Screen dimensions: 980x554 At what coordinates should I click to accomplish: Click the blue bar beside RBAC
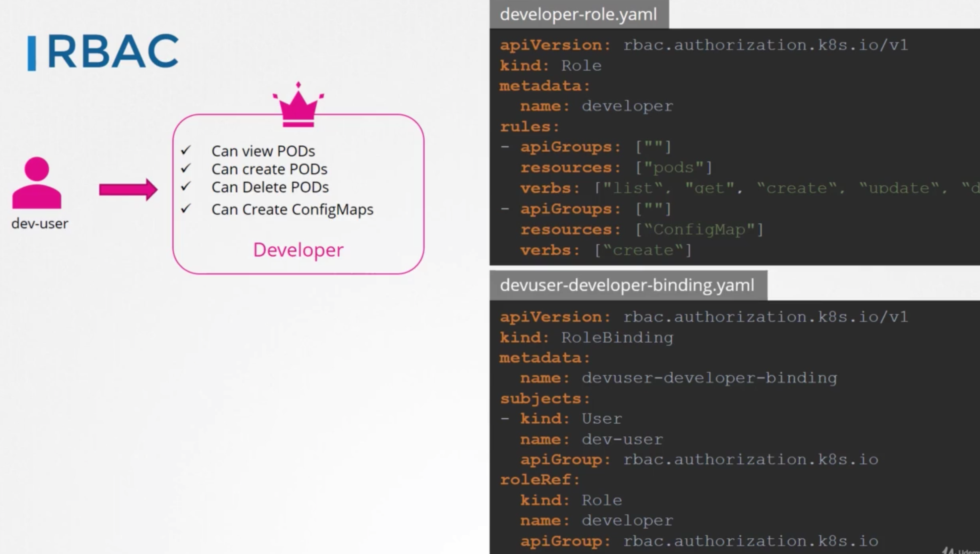(32, 53)
